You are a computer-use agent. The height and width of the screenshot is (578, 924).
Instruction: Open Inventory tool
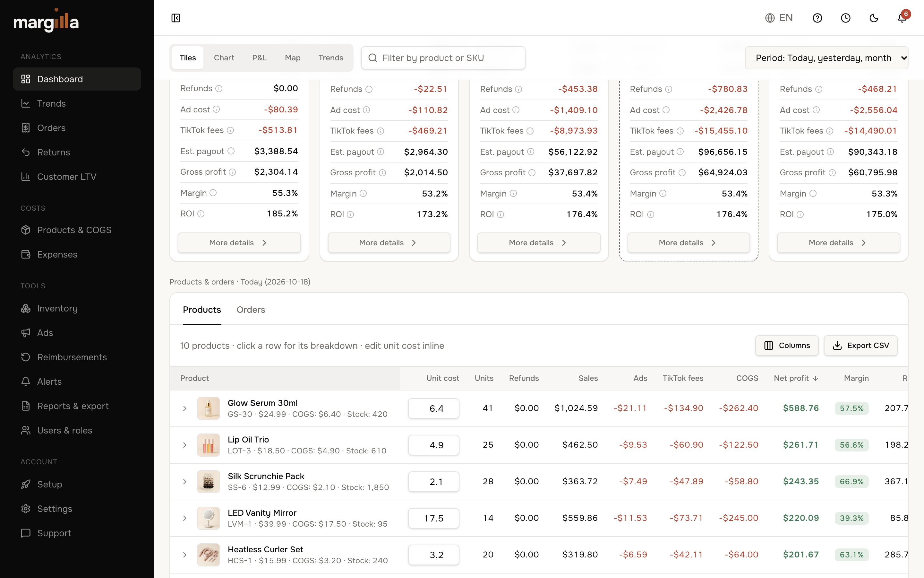pos(77,309)
